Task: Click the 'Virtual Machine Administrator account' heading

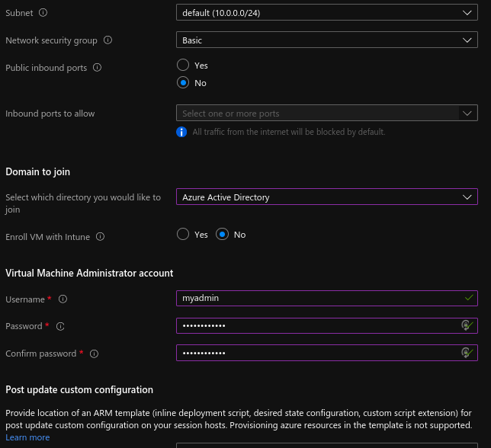Action: [x=89, y=273]
